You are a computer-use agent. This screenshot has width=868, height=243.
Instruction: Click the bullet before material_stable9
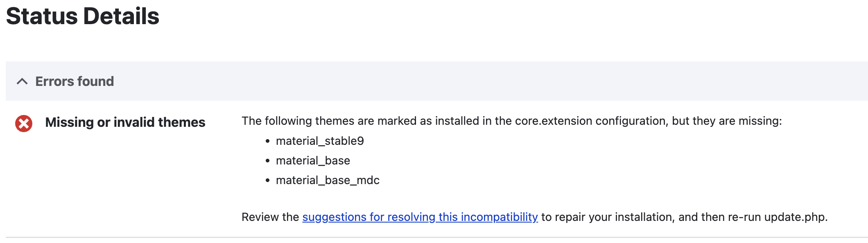[x=267, y=142]
